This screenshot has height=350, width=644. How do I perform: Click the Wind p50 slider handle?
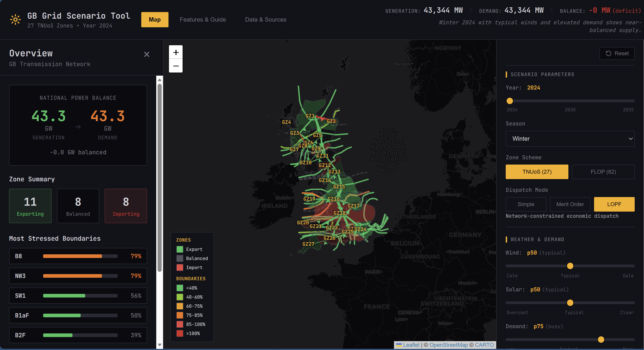coord(570,266)
